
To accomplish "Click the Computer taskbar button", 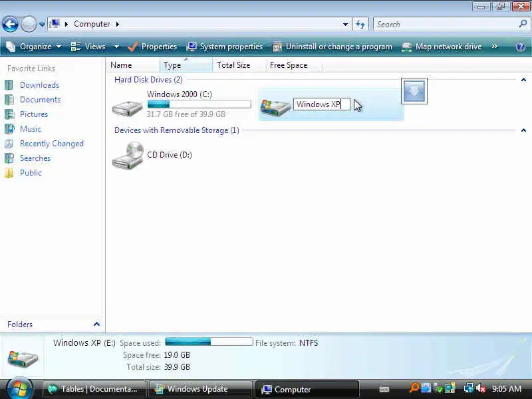I will tap(307, 389).
